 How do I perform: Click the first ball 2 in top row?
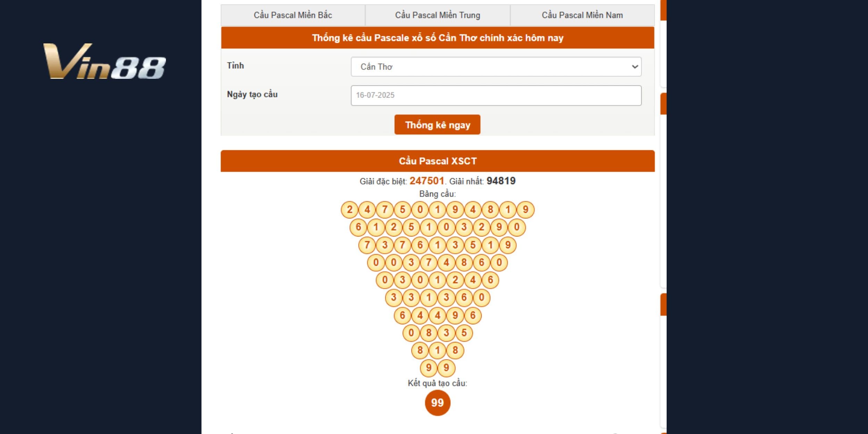[x=350, y=210]
